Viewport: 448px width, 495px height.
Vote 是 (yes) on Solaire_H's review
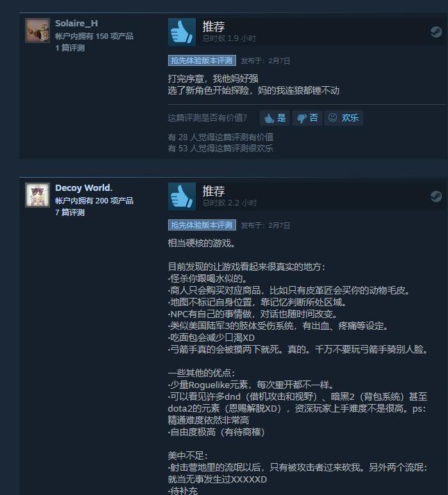pos(274,118)
